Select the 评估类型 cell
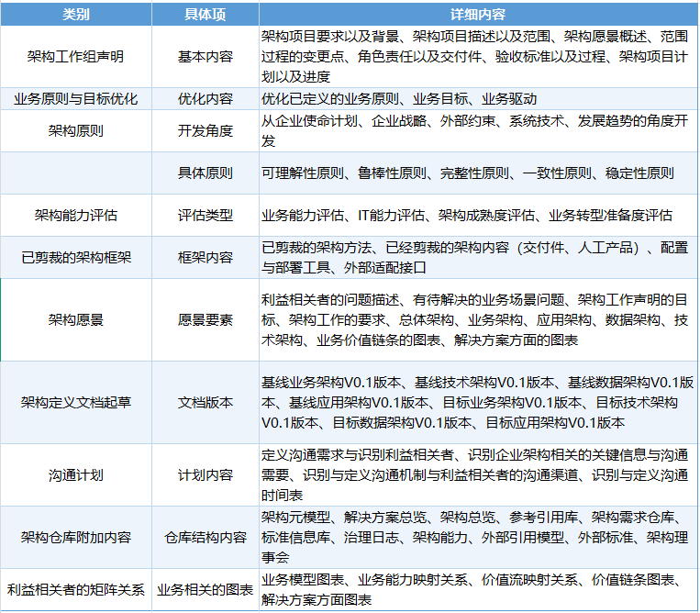This screenshot has height=613, width=700. coord(206,216)
